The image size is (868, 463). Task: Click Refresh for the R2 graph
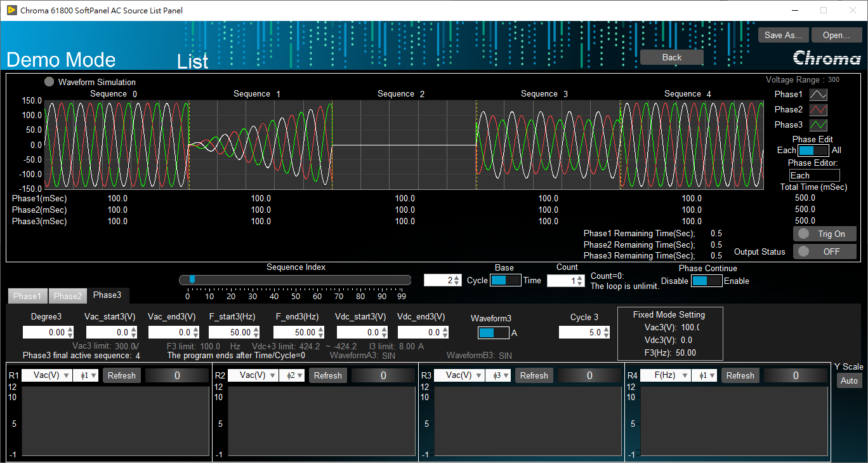point(328,375)
